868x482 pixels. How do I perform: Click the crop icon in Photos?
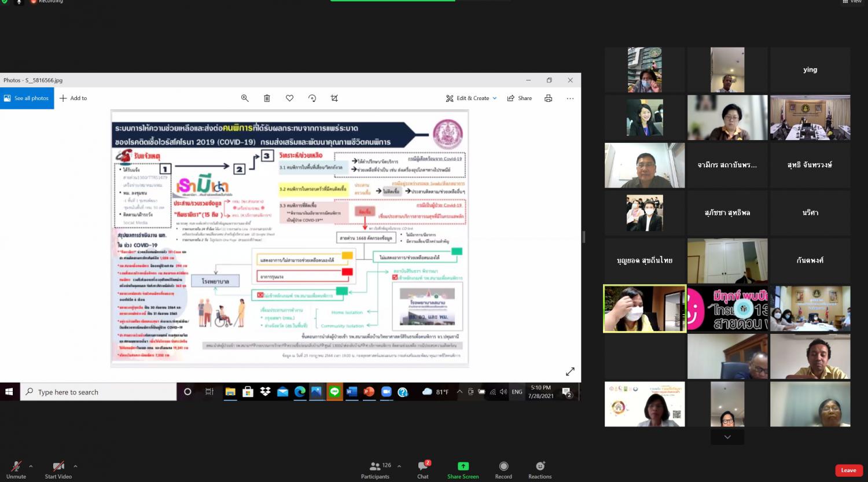click(334, 98)
